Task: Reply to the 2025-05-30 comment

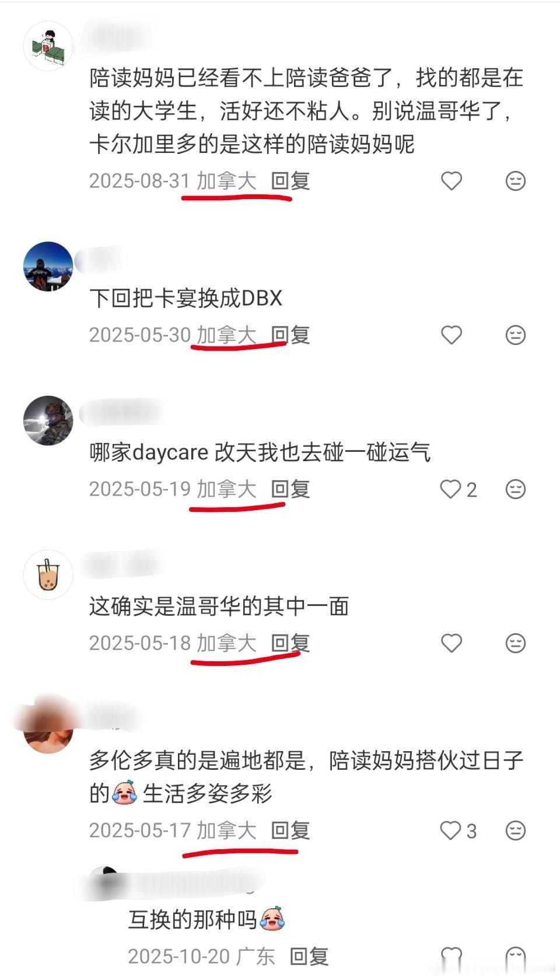Action: [290, 335]
